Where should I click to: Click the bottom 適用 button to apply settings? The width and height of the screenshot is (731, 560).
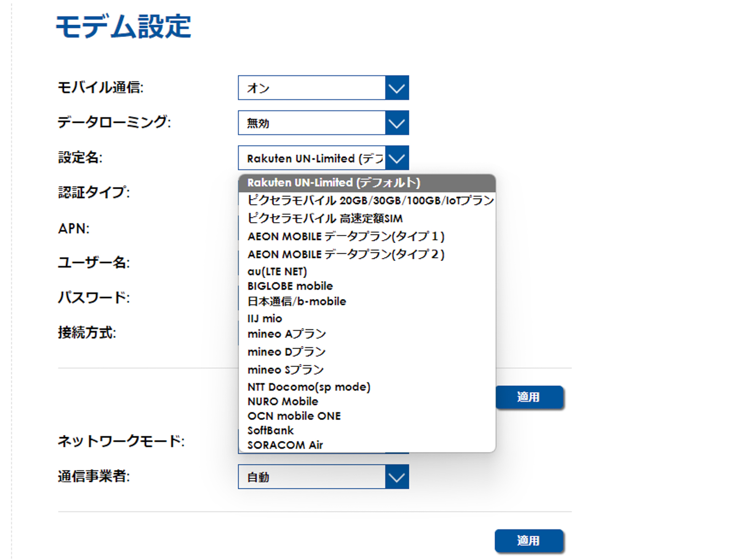tap(528, 540)
